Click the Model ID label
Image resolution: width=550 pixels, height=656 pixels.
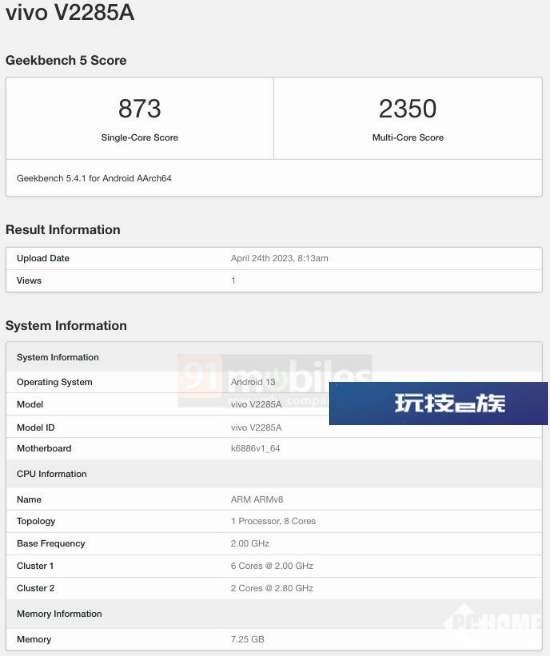36,428
